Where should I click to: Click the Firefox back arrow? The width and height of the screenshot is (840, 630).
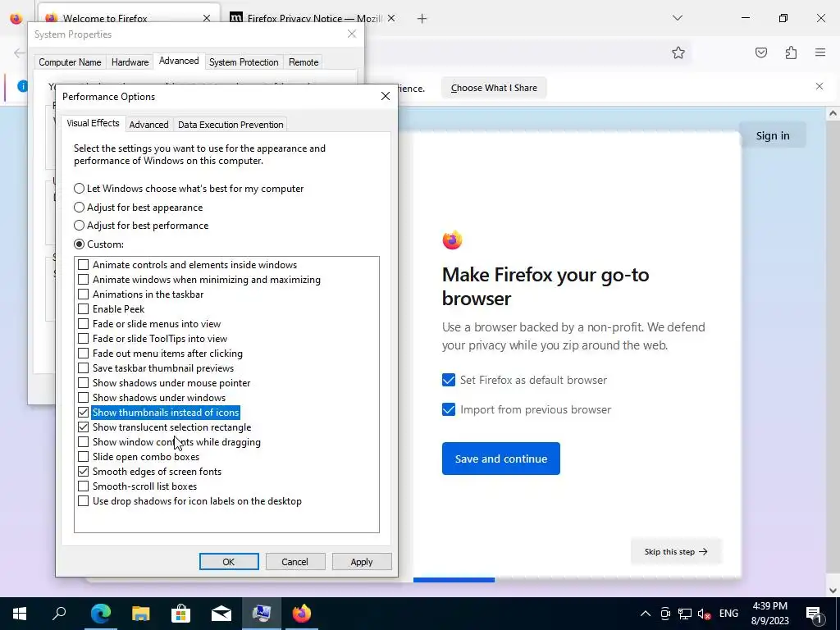coord(20,52)
